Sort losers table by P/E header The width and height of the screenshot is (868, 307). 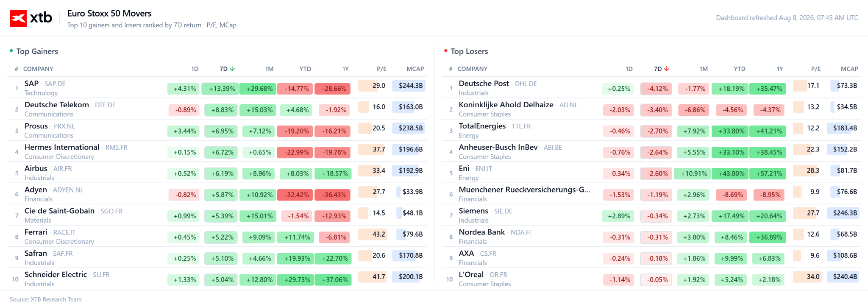pos(816,69)
